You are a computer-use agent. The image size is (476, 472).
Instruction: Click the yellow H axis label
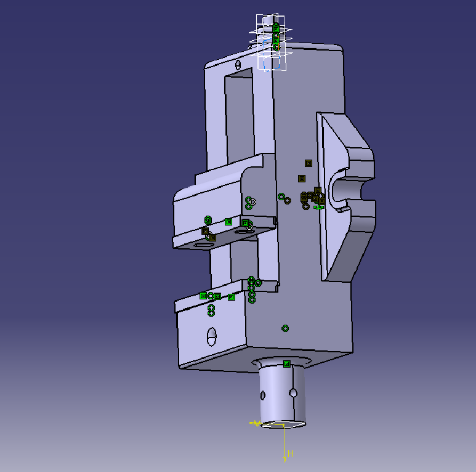pos(291,454)
